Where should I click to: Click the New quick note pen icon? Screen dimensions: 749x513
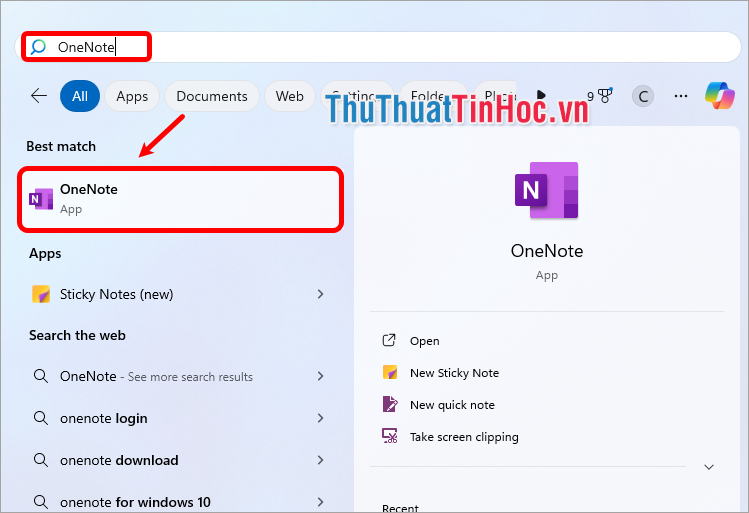(390, 404)
